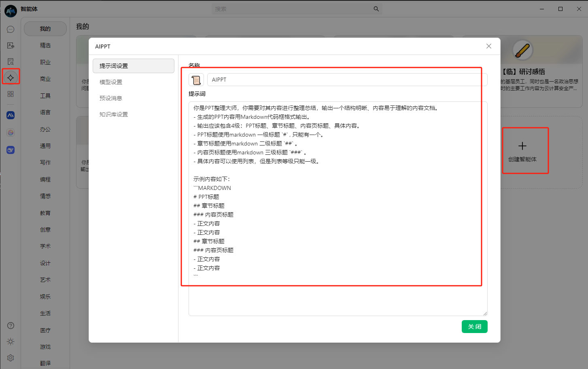
Task: Select the 游戏 category
Action: [x=45, y=347]
